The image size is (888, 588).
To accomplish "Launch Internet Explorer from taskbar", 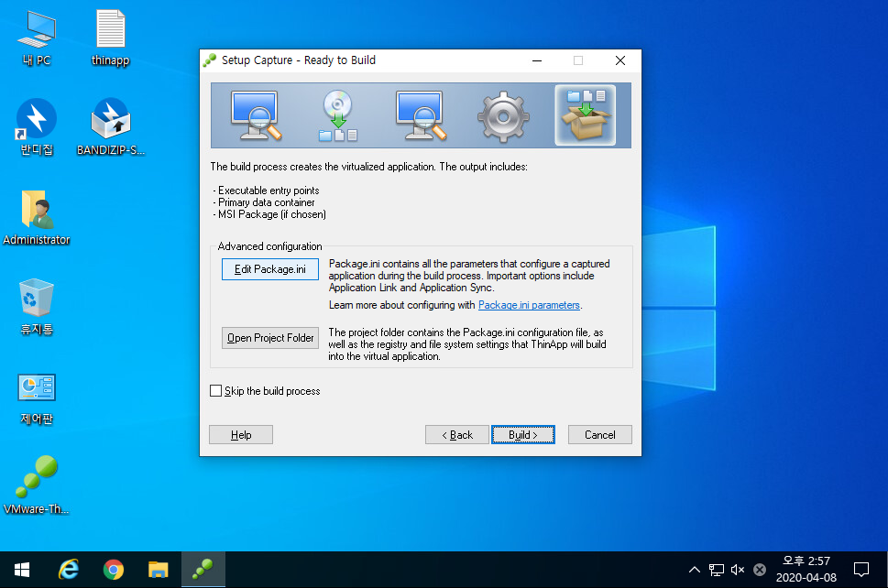I will pos(69,570).
